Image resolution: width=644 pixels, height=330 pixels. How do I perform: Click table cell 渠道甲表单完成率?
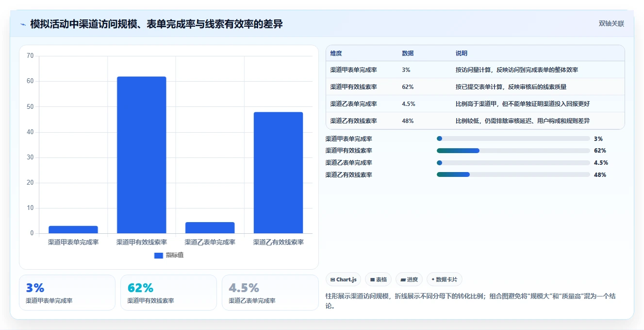click(353, 70)
